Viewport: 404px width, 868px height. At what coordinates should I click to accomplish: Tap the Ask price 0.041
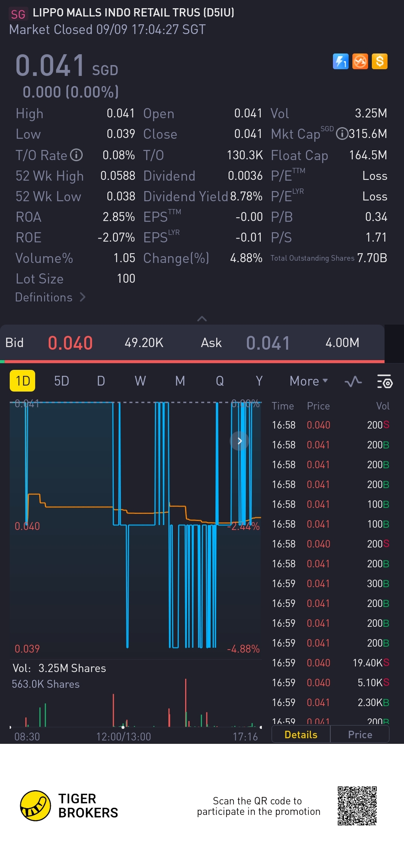coord(268,343)
